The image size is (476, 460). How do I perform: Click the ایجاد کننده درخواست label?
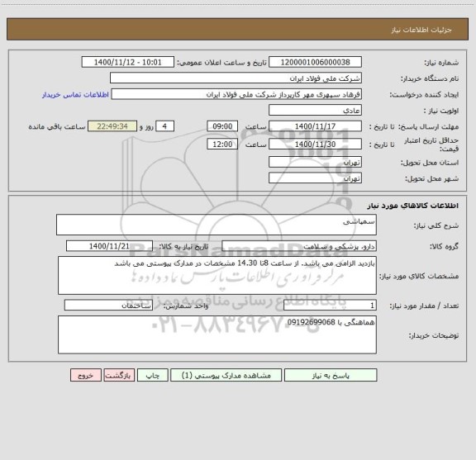coord(424,95)
